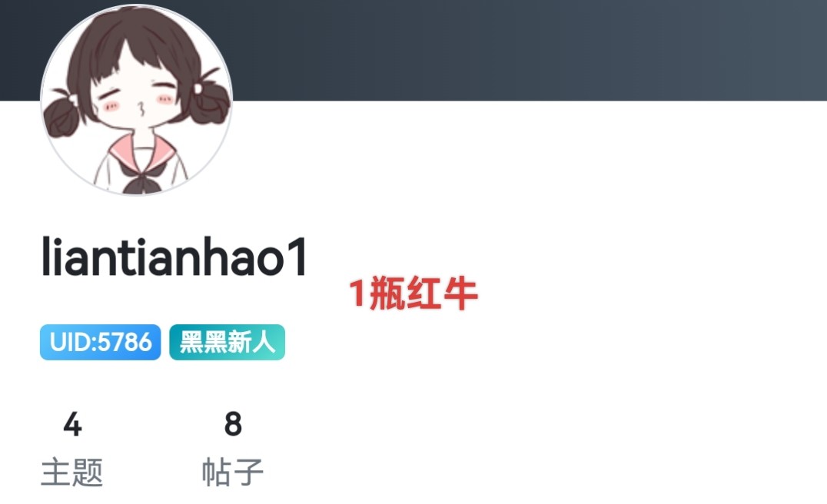
Task: Open the circular cartoon girl avatar
Action: coord(136,100)
